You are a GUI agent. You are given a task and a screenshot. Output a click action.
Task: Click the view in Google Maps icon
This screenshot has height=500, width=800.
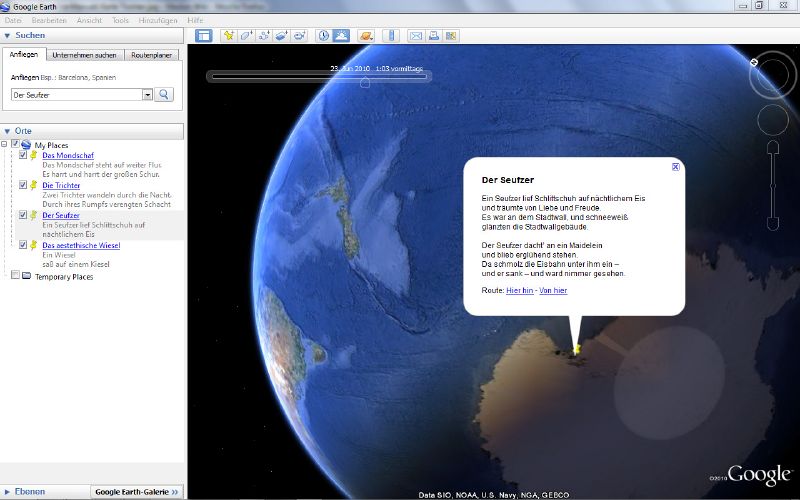[451, 36]
